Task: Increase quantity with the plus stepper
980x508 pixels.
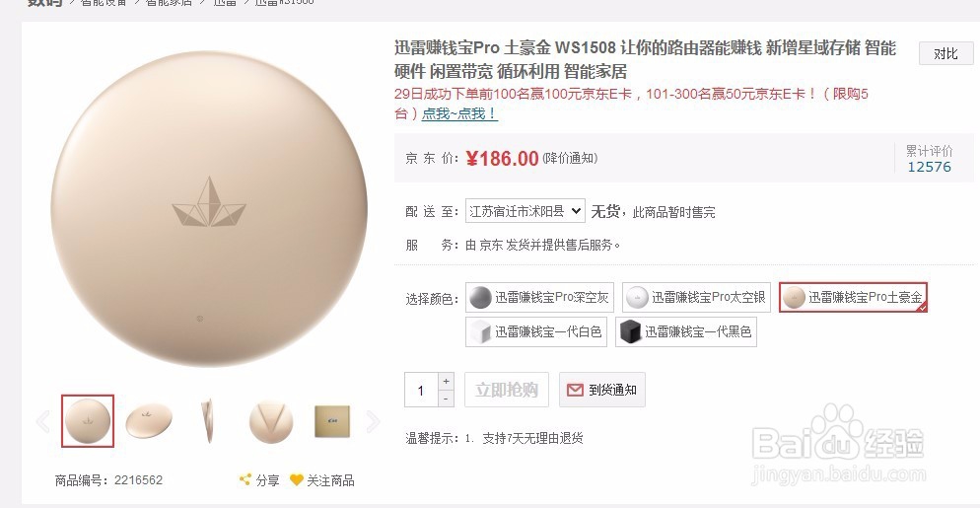Action: click(446, 381)
